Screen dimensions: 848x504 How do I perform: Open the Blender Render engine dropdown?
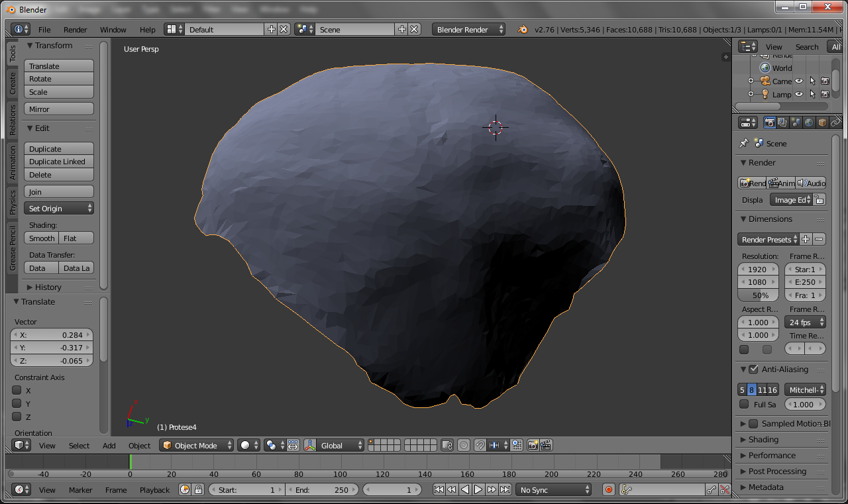(468, 29)
